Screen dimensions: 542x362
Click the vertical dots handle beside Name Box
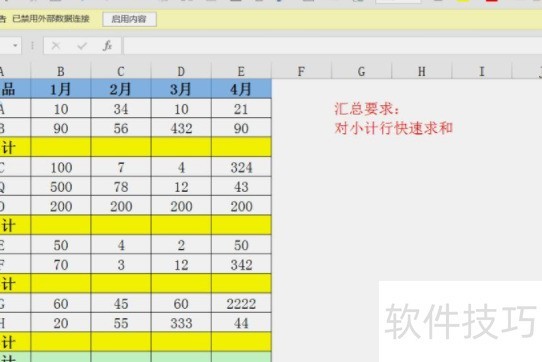(x=32, y=46)
